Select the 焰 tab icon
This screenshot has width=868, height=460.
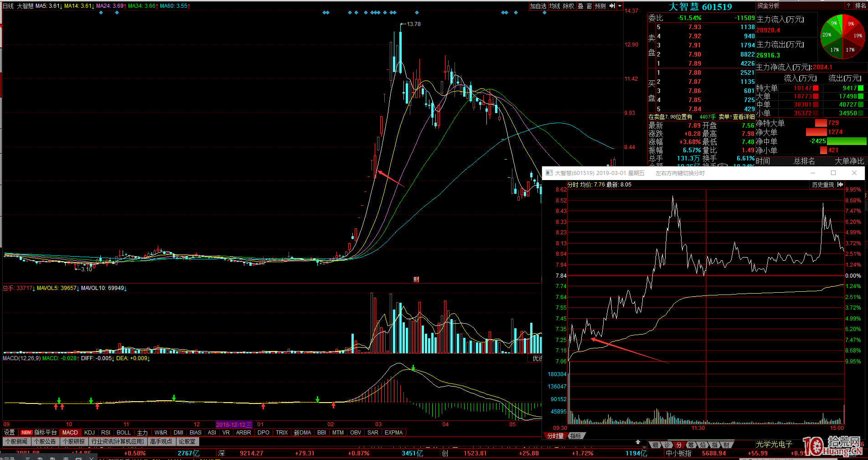coord(703,444)
